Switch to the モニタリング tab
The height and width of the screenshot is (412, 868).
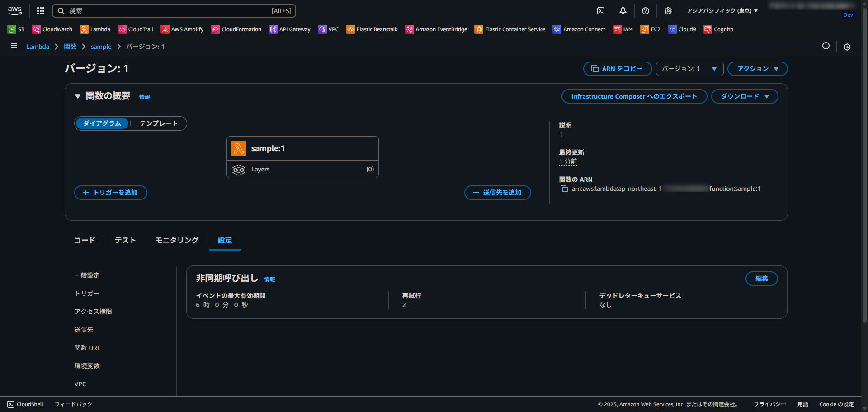click(177, 240)
